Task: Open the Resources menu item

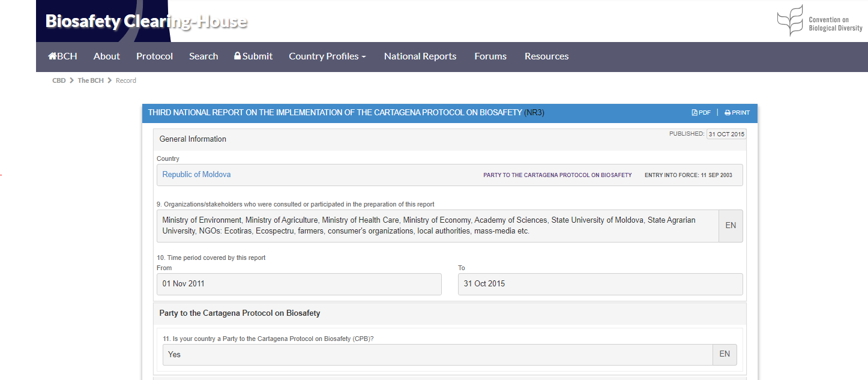Action: pos(546,56)
